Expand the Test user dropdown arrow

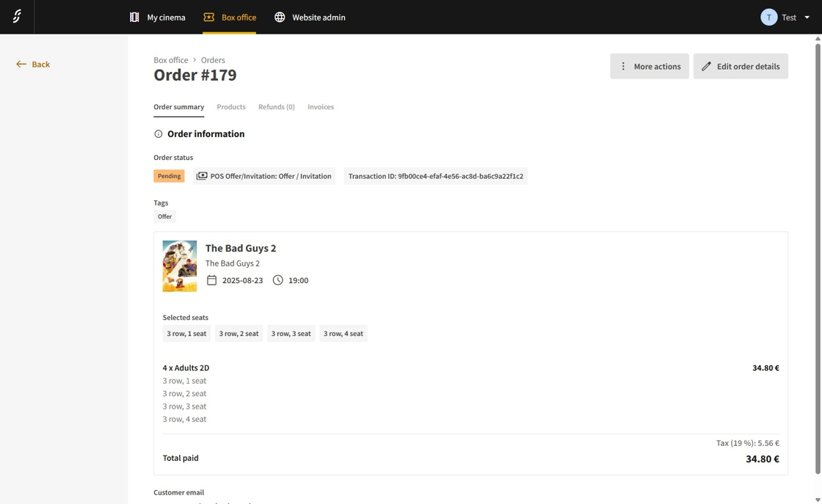[807, 17]
